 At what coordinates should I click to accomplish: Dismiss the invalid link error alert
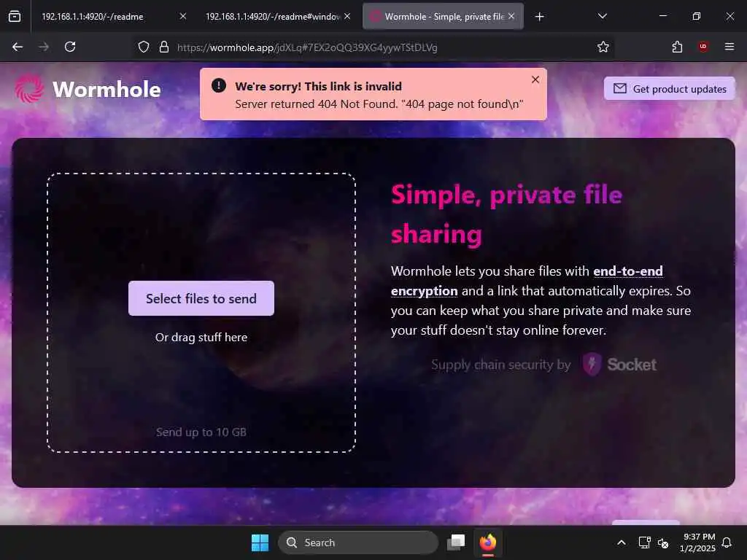[x=535, y=79]
